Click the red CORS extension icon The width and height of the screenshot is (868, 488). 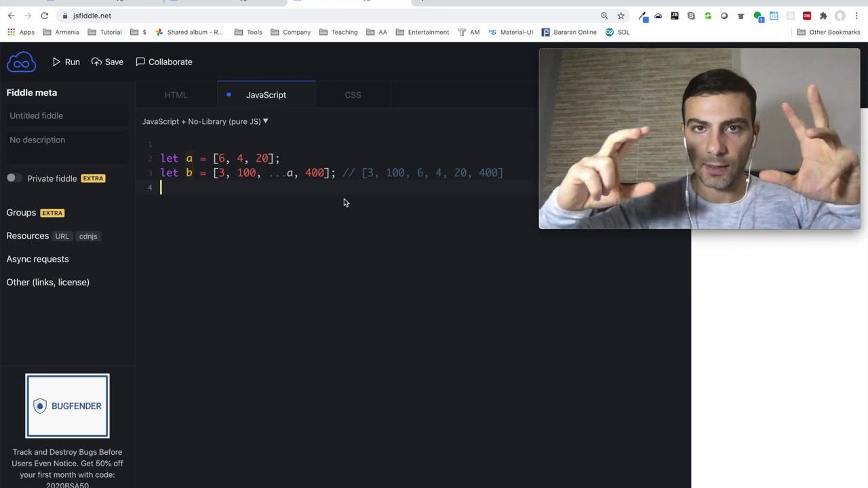807,16
